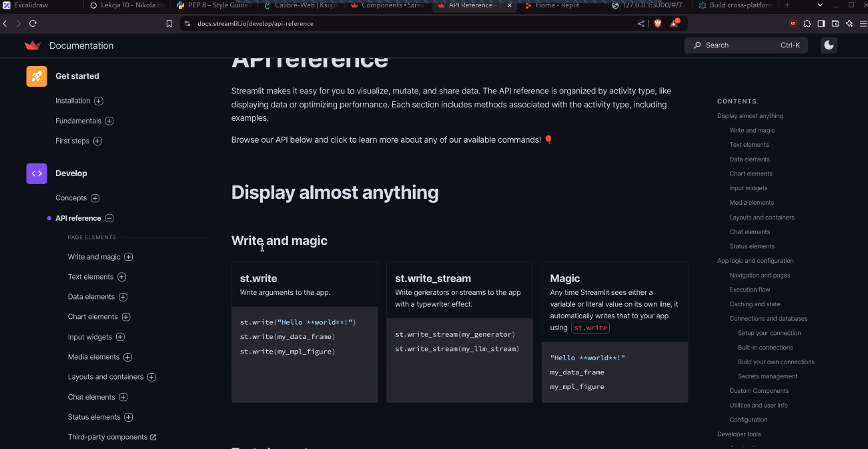Toggle the browser sidebar panel icon

point(821,23)
